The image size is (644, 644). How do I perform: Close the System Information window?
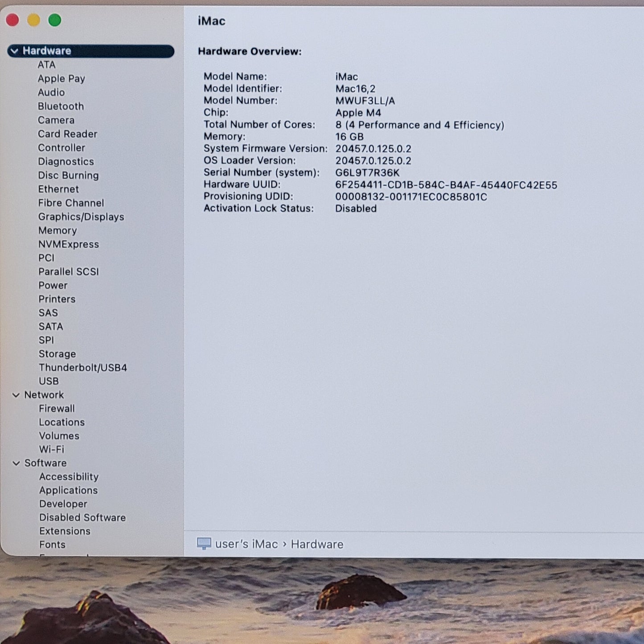pyautogui.click(x=12, y=20)
